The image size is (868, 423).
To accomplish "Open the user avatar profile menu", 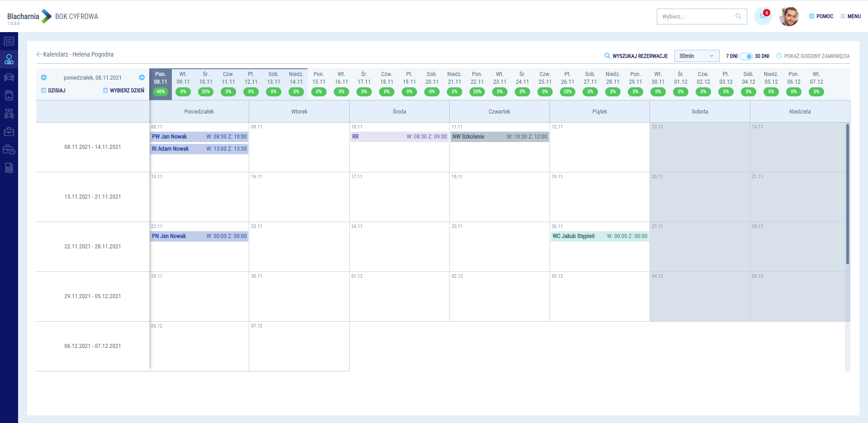I will (x=789, y=16).
